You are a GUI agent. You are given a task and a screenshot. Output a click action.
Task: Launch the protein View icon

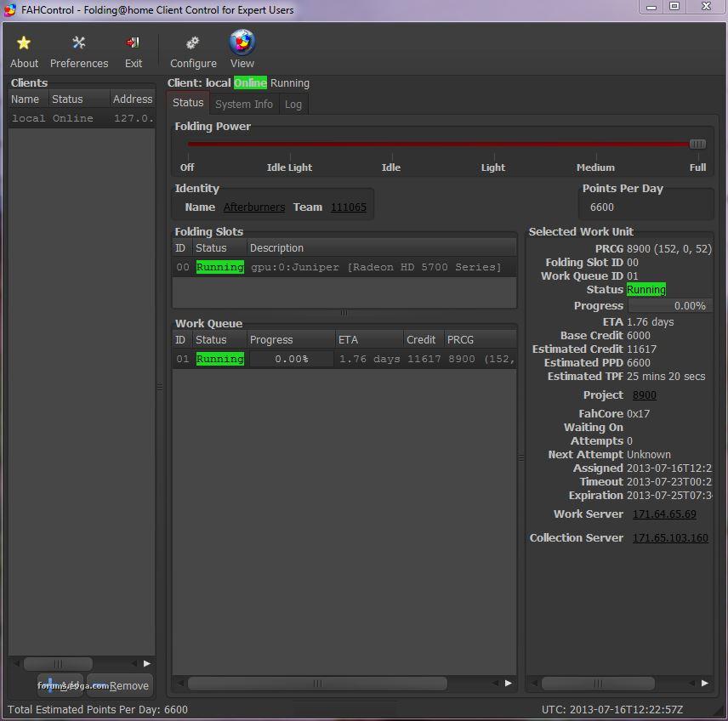point(242,42)
